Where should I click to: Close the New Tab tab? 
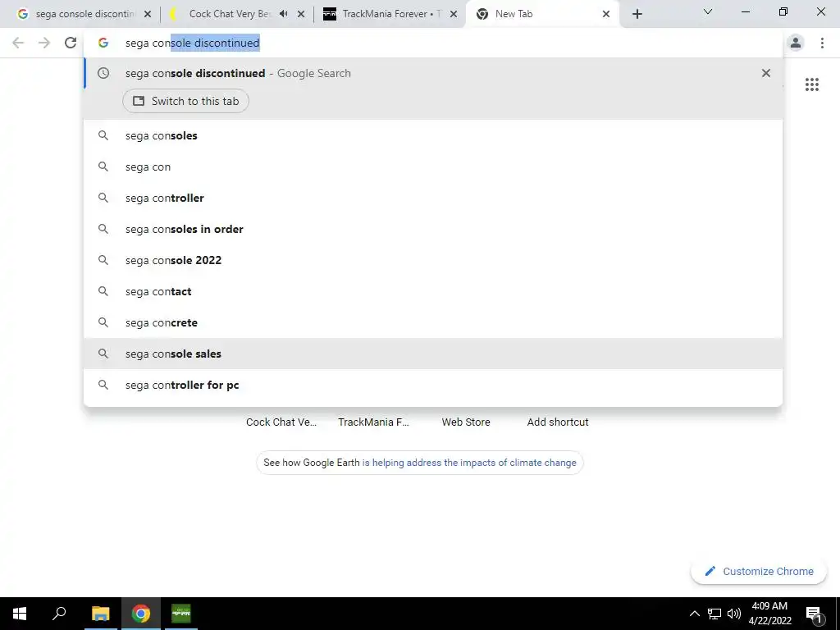coord(606,15)
